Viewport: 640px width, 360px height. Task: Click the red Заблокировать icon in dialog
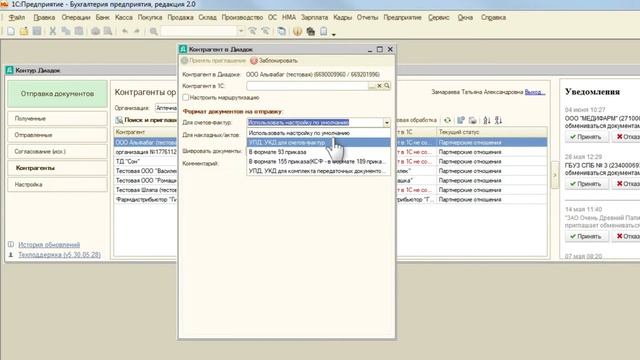[x=254, y=60]
